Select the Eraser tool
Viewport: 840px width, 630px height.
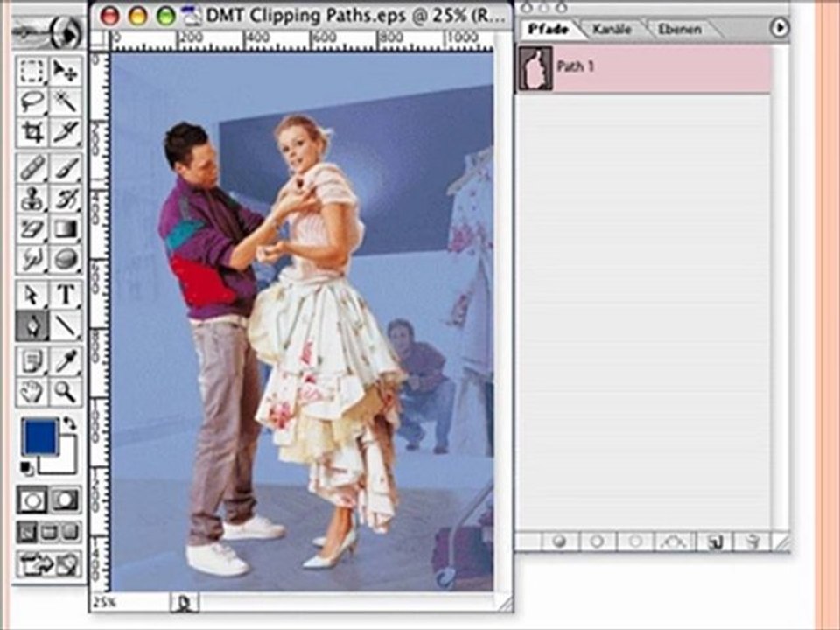pos(32,229)
